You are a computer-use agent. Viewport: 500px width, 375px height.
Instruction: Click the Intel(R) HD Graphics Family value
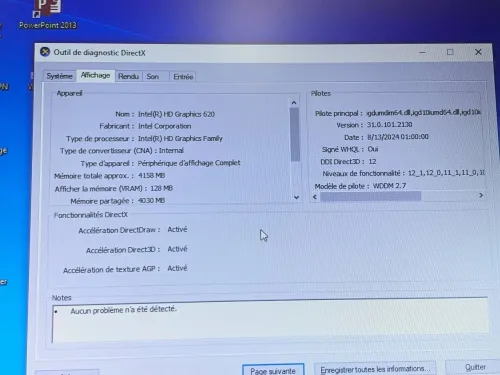pyautogui.click(x=180, y=138)
